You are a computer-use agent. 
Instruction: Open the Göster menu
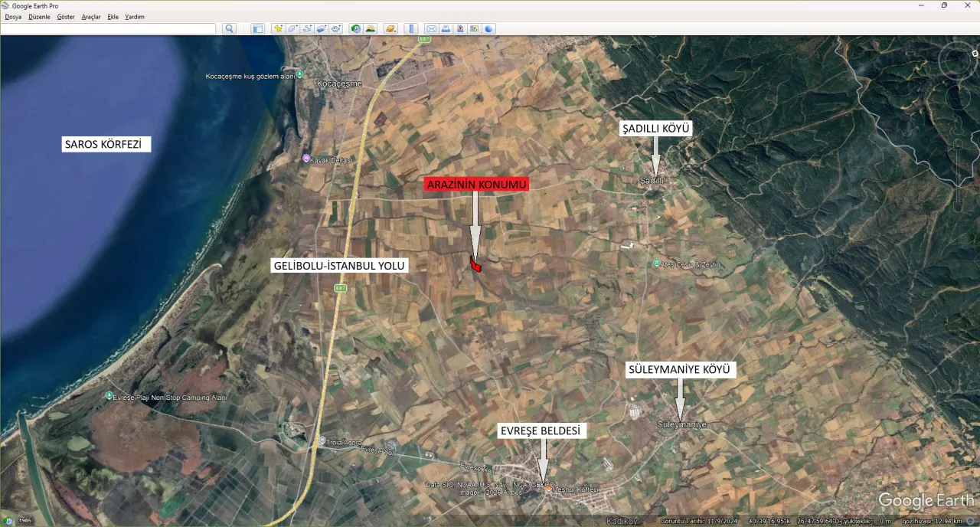pos(66,17)
